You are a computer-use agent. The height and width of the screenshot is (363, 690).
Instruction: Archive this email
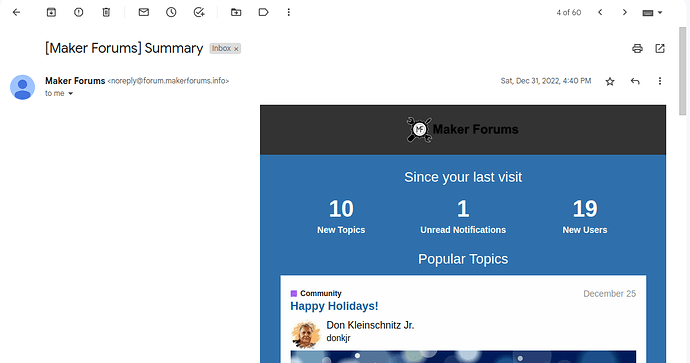[x=51, y=12]
